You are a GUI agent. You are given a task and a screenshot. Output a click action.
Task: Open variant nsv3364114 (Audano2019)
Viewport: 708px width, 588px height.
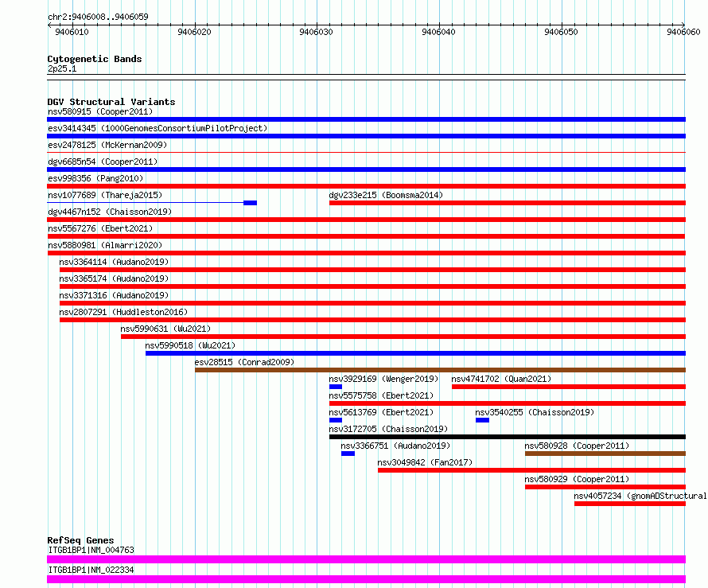(x=114, y=262)
